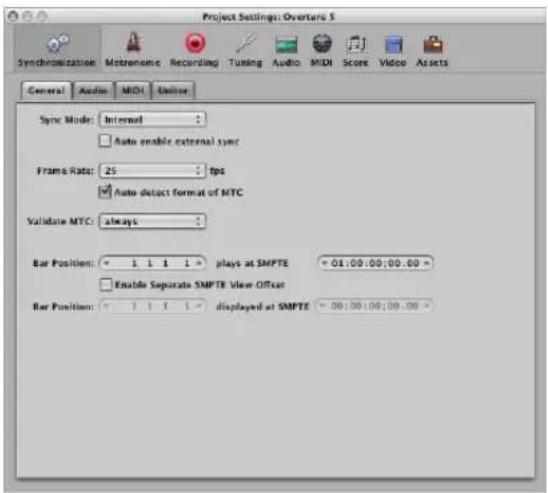Enable Auto enable external sync checkbox

(x=105, y=141)
